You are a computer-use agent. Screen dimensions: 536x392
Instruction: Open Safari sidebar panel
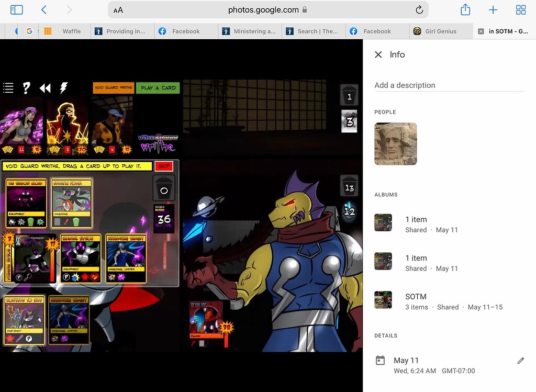tap(17, 10)
